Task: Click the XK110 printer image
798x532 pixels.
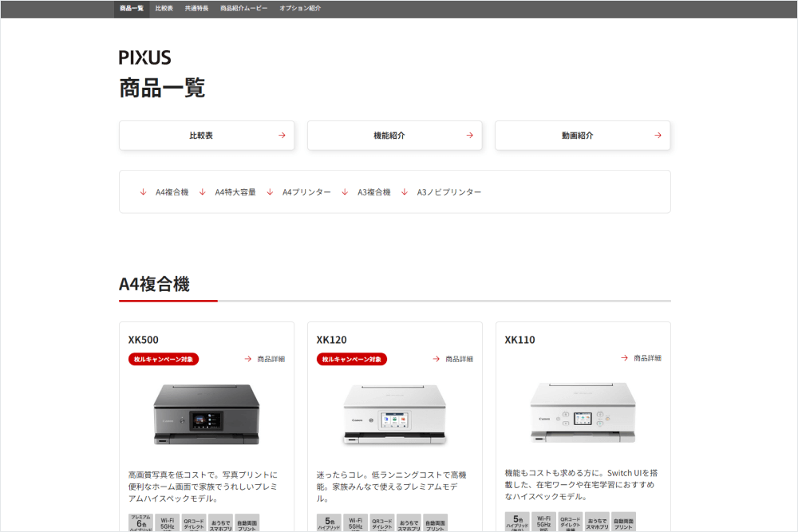Action: tap(583, 412)
